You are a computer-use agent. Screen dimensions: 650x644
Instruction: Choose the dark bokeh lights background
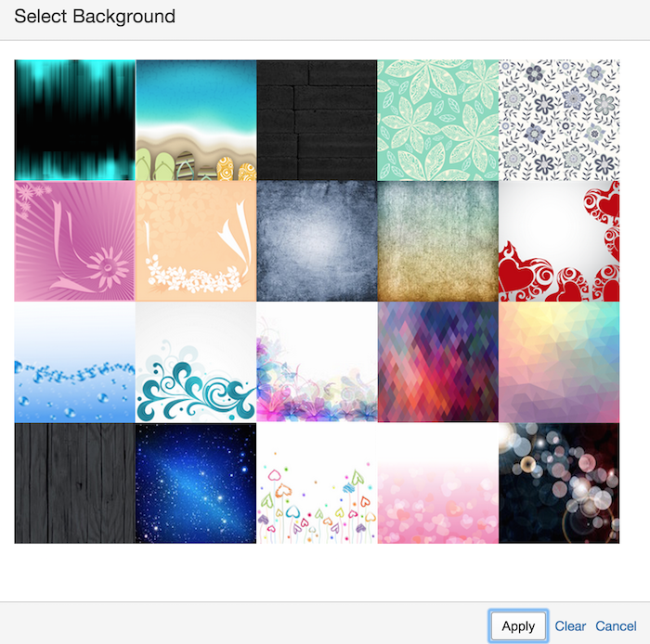point(559,483)
